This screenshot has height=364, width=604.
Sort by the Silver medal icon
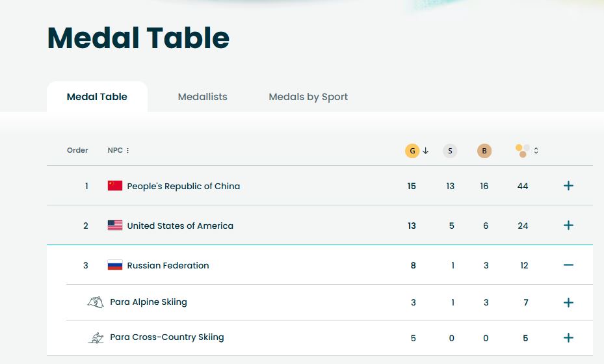tap(450, 151)
